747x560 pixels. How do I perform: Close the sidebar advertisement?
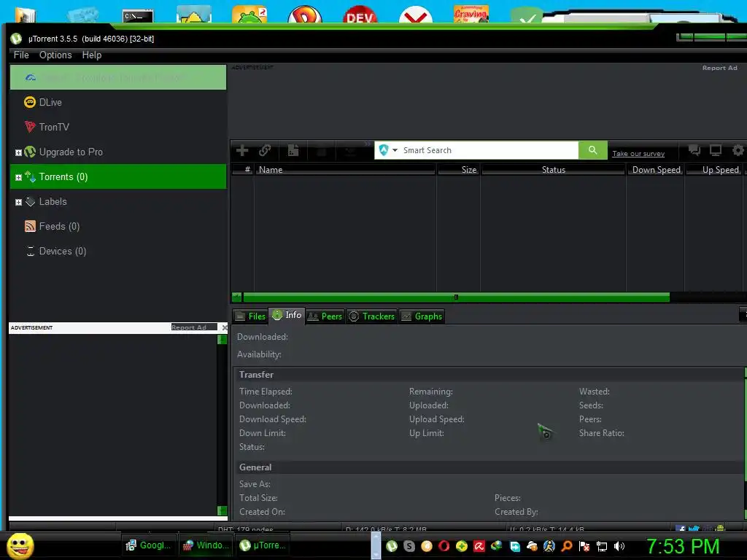point(225,327)
